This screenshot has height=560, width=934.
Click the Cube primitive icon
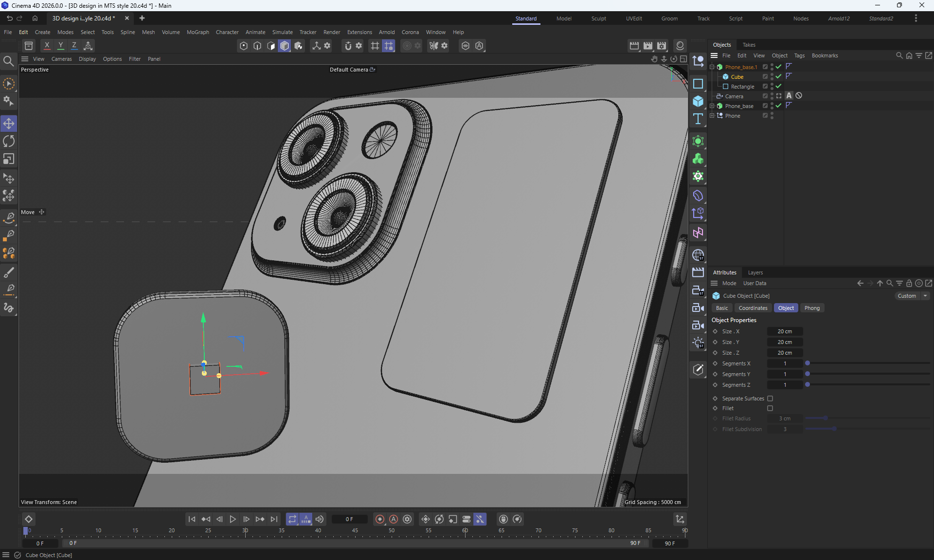click(698, 101)
